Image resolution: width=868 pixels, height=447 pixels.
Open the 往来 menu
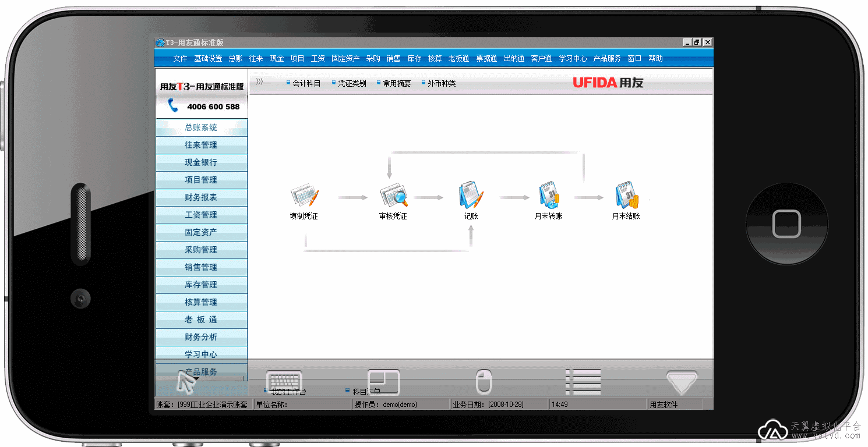point(256,58)
